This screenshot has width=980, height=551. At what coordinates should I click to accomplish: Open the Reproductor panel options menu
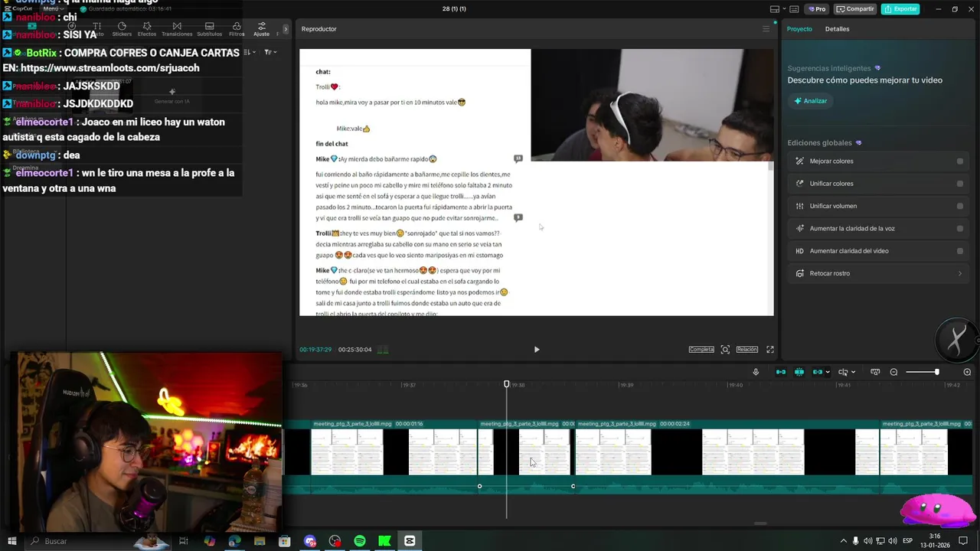[766, 29]
